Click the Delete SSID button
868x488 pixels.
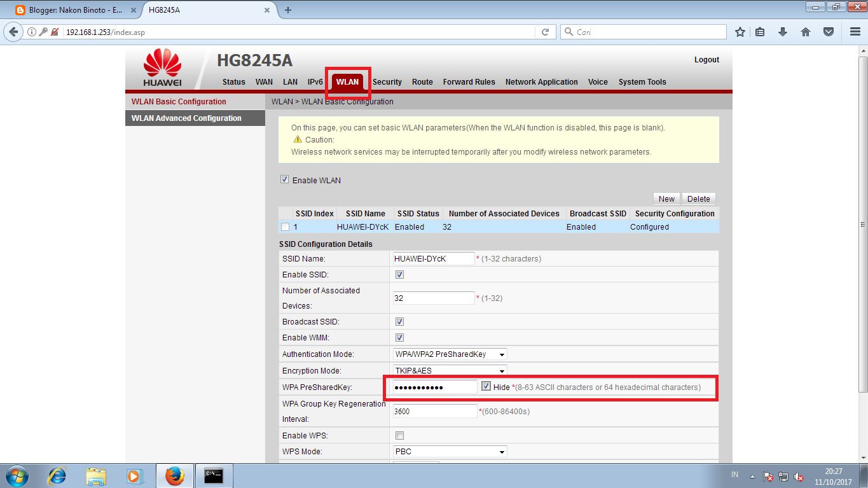pyautogui.click(x=699, y=199)
